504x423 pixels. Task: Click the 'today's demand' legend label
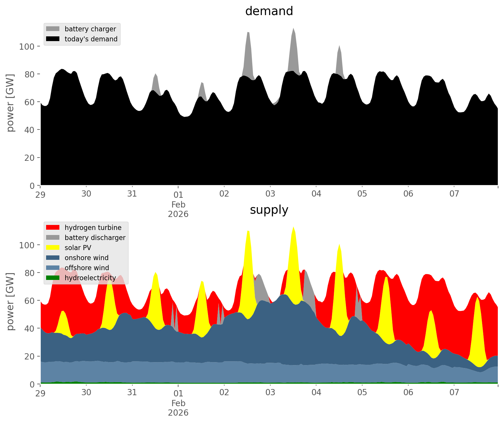(91, 39)
